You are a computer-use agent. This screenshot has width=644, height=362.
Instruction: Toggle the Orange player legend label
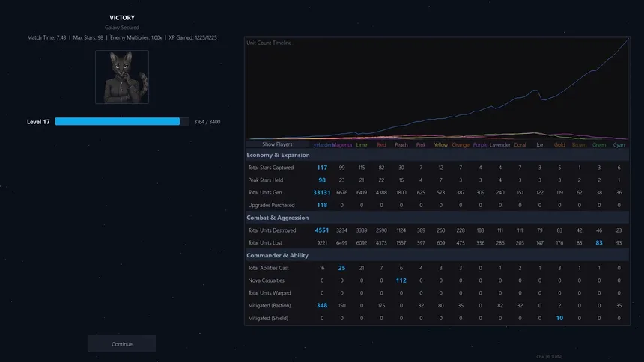(461, 145)
